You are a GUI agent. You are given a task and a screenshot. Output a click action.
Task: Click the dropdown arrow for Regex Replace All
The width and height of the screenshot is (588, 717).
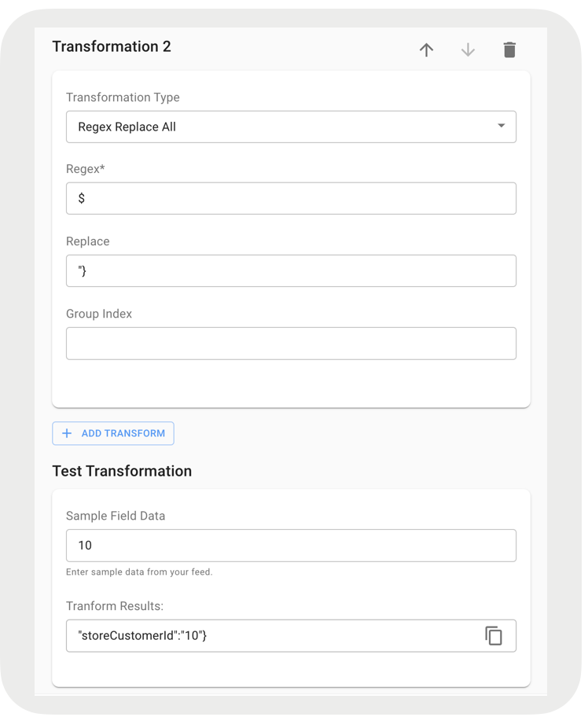[x=501, y=125]
